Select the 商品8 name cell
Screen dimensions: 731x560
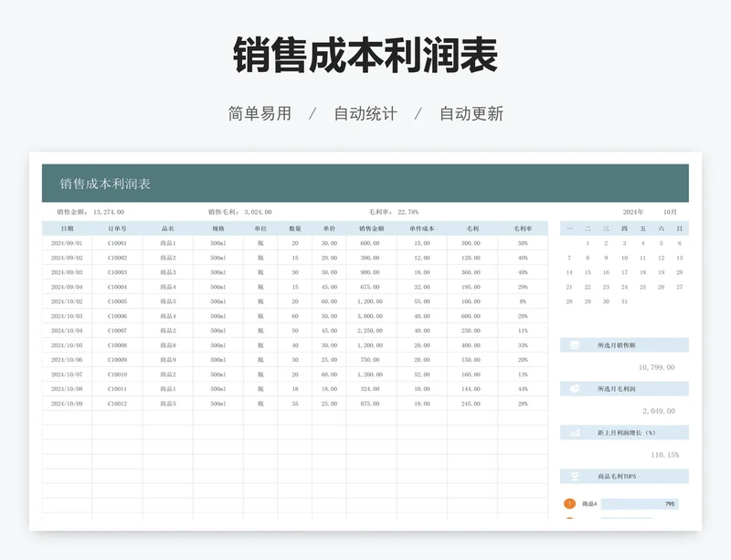pos(168,345)
